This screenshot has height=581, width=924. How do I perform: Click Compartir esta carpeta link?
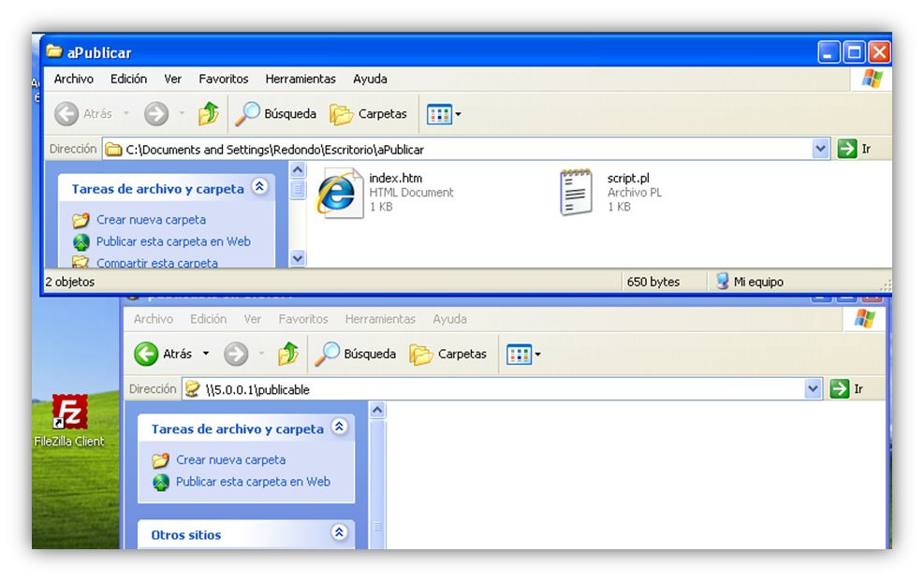pos(156,263)
